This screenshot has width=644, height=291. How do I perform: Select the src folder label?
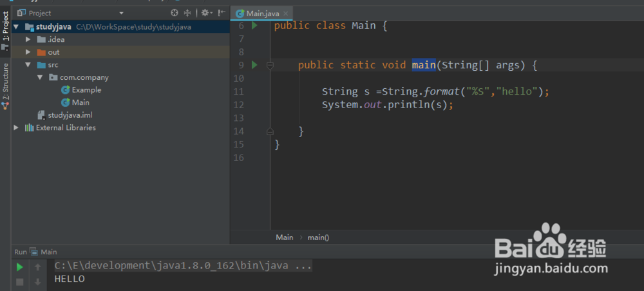(x=53, y=65)
